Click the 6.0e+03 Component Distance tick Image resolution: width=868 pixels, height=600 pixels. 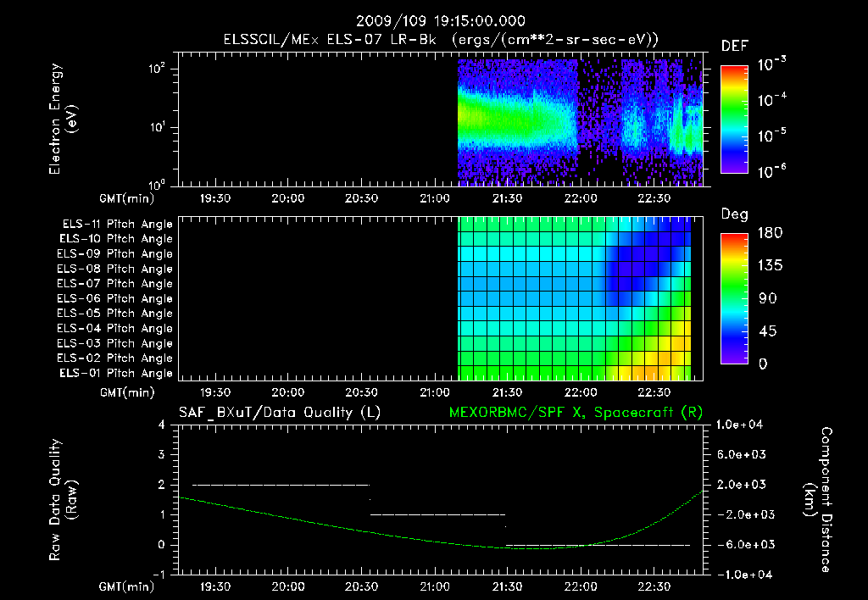click(x=742, y=454)
